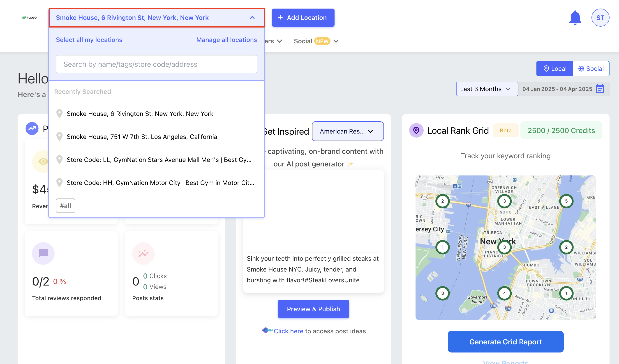Click Select all my locations
The height and width of the screenshot is (364, 619).
pos(89,40)
